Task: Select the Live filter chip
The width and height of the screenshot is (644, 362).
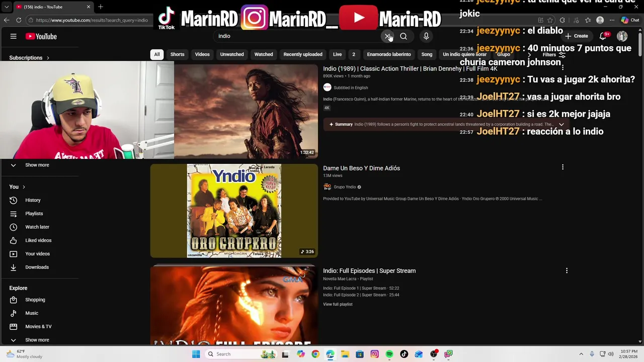Action: 337,54
